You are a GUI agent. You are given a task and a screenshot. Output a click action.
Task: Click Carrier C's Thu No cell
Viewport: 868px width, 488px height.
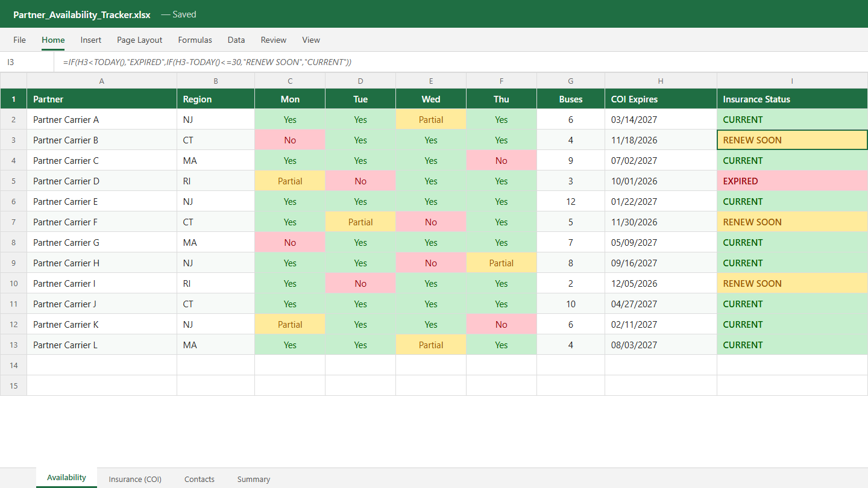tap(502, 160)
